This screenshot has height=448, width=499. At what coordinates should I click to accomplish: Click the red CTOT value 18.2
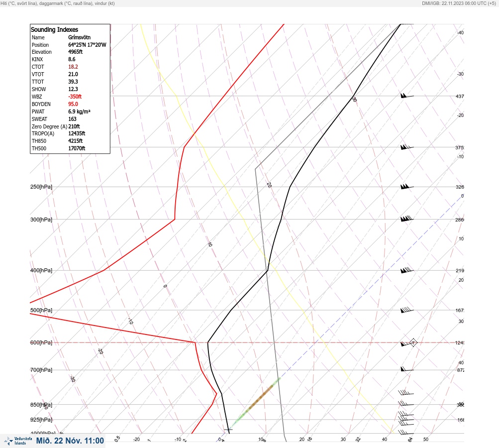(x=73, y=67)
